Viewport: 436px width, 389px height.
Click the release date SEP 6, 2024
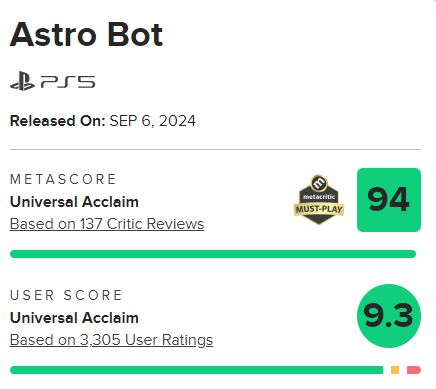pyautogui.click(x=153, y=121)
